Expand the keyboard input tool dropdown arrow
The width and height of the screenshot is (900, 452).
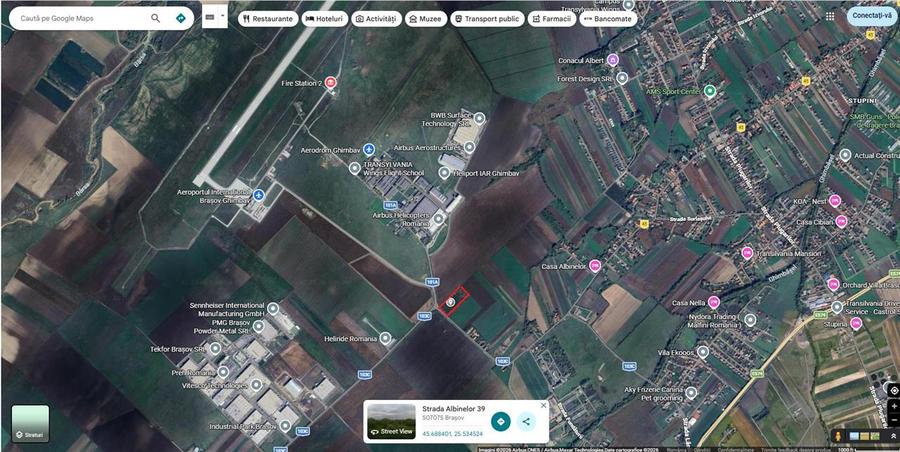223,17
